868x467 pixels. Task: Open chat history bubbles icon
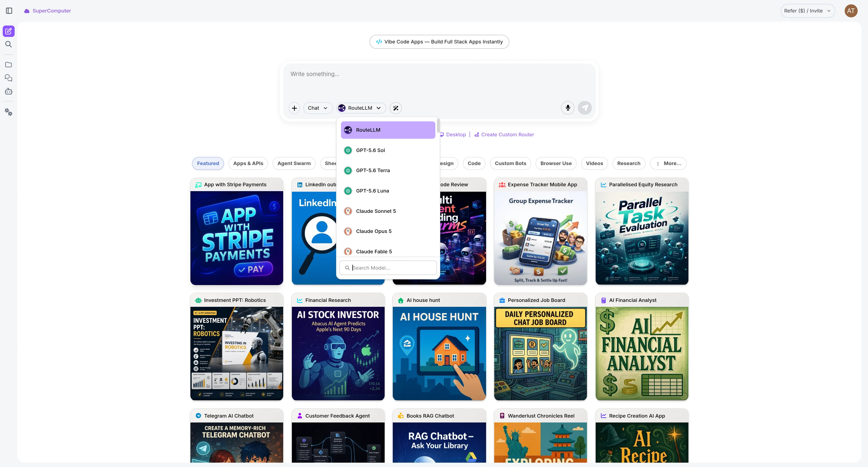(x=9, y=78)
